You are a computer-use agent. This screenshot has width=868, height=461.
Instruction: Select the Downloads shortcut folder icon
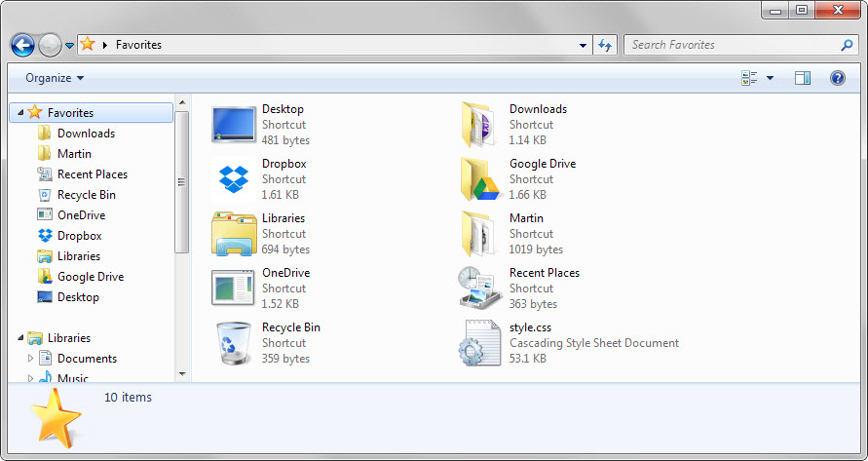click(479, 125)
